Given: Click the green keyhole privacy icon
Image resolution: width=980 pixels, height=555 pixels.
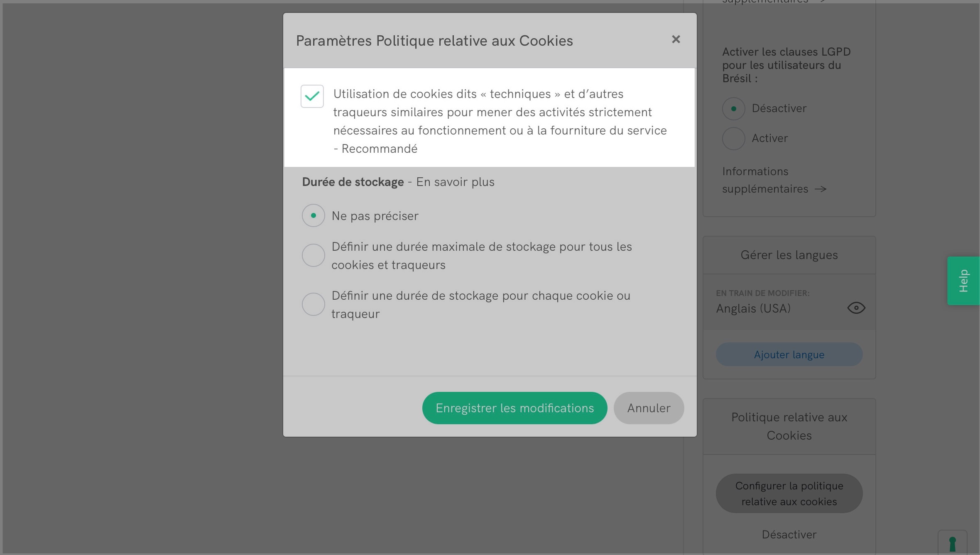Looking at the screenshot, I should 952,543.
